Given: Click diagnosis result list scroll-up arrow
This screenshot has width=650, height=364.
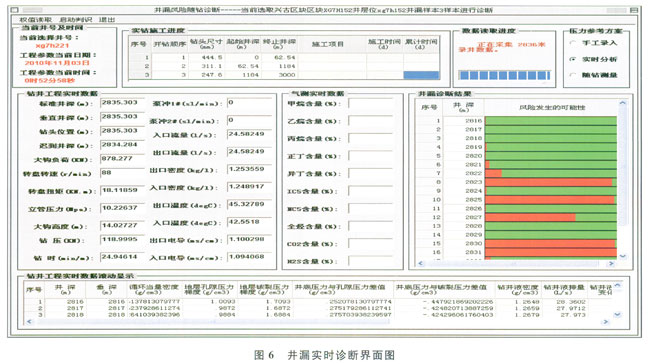Looking at the screenshot, I should click(623, 103).
